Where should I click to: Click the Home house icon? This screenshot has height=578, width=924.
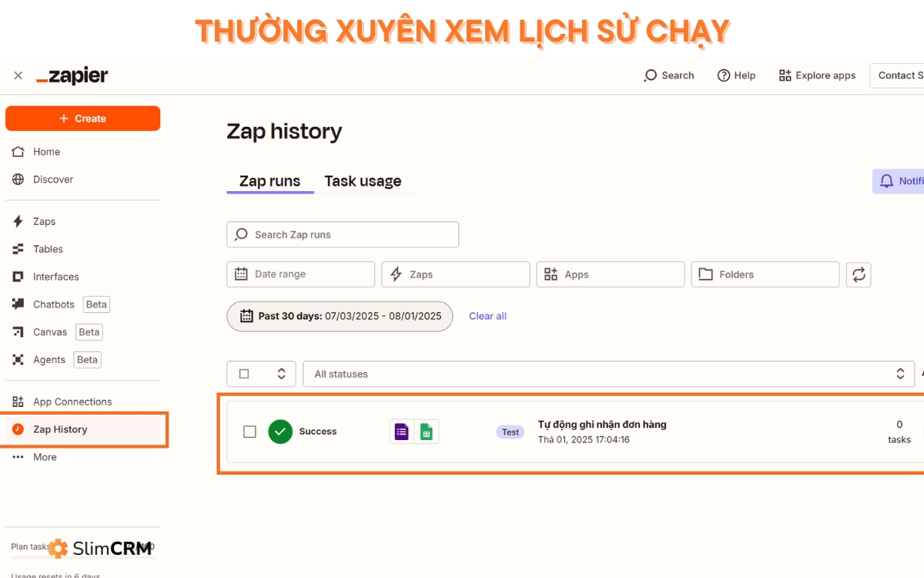pyautogui.click(x=18, y=152)
